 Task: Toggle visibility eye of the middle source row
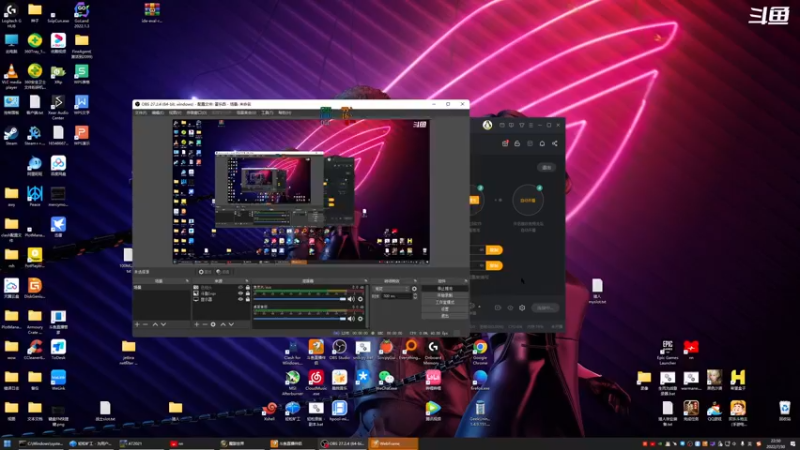240,293
